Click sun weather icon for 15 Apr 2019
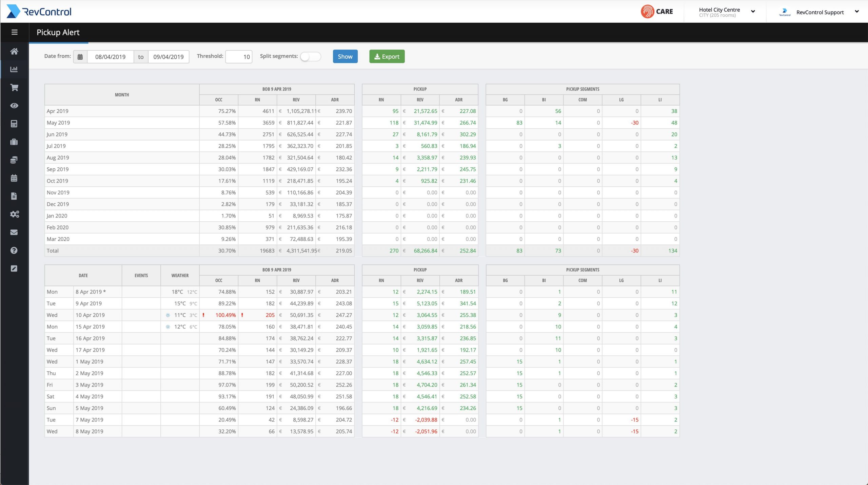868x485 pixels. coord(168,327)
